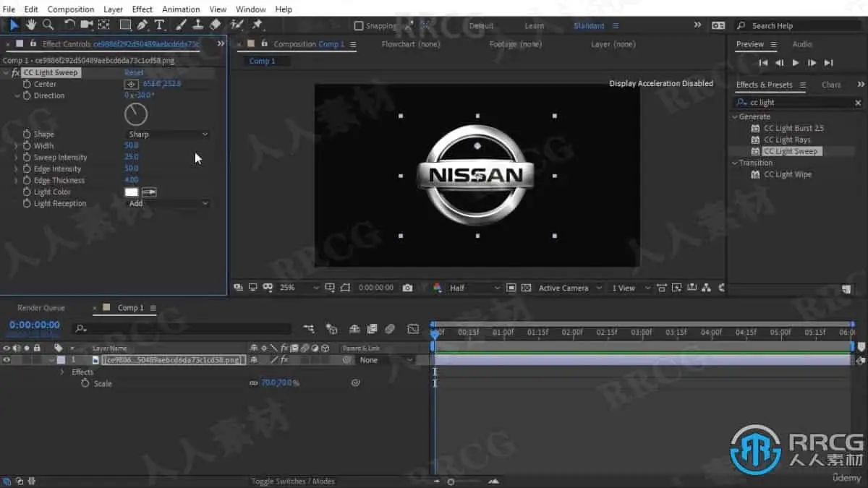
Task: Click the stopwatch next to Scale
Action: point(85,383)
